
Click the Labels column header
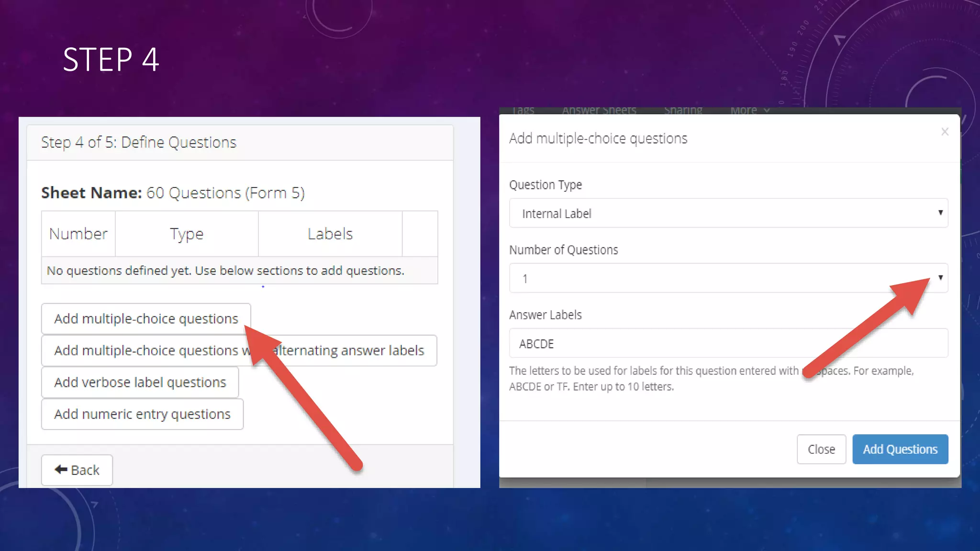330,234
